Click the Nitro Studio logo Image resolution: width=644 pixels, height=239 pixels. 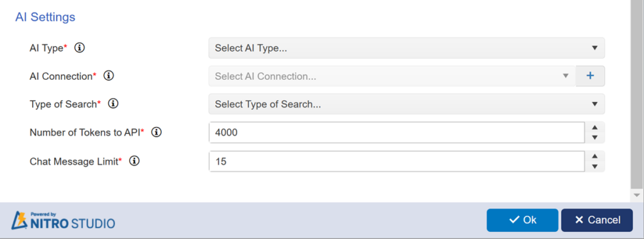pyautogui.click(x=63, y=221)
